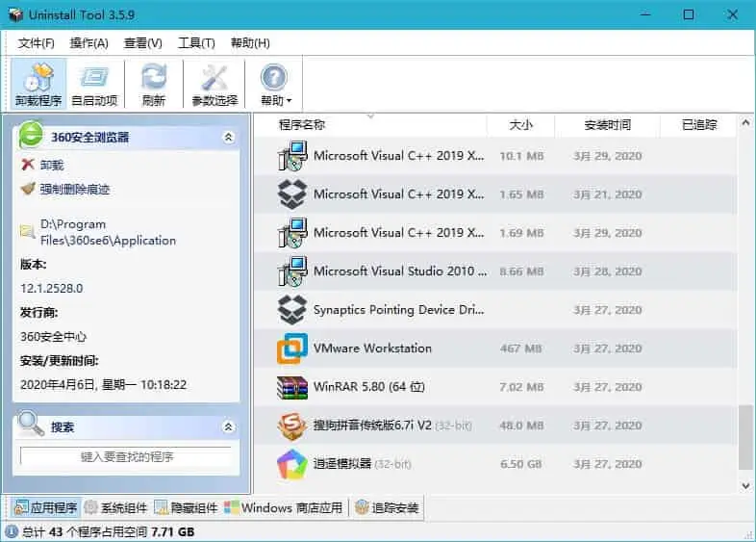The width and height of the screenshot is (756, 542).
Task: Click the status bar info icon
Action: (12, 531)
